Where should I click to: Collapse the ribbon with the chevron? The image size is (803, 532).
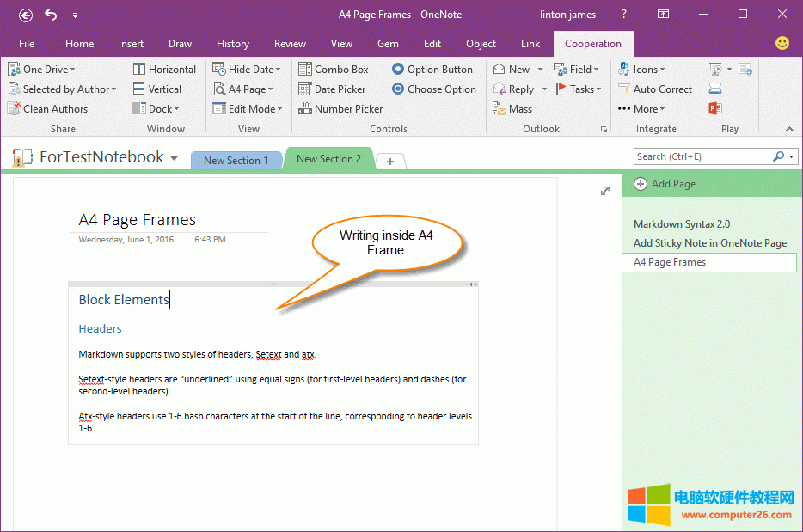[789, 129]
